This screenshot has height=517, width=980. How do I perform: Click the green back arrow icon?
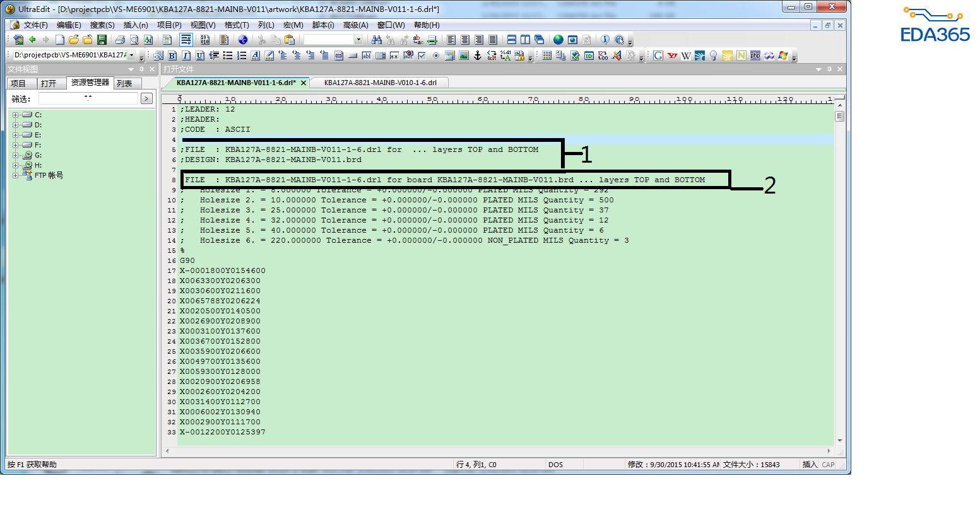32,40
